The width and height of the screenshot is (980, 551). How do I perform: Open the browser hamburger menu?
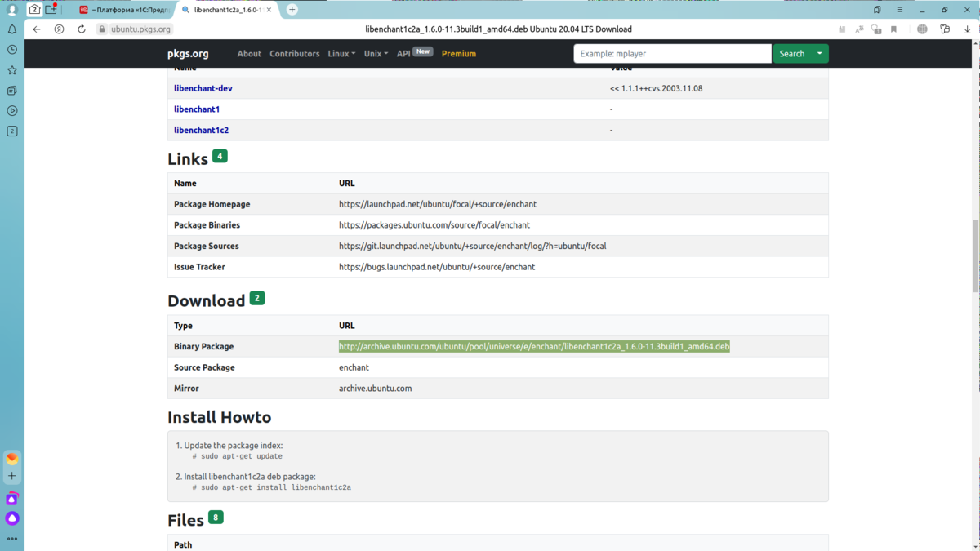click(900, 10)
